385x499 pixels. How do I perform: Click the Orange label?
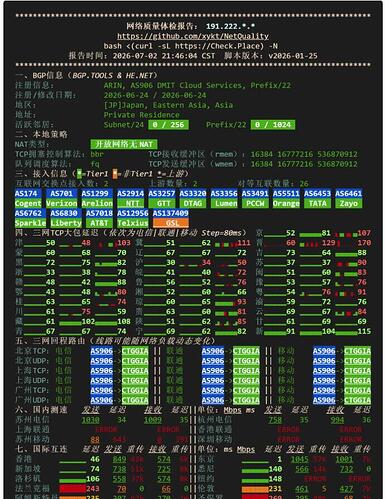coord(286,203)
